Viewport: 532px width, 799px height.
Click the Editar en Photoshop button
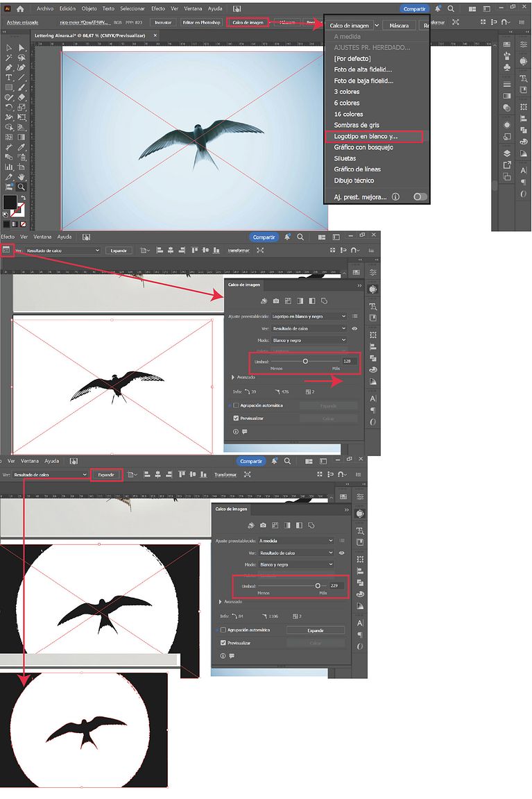pyautogui.click(x=201, y=22)
